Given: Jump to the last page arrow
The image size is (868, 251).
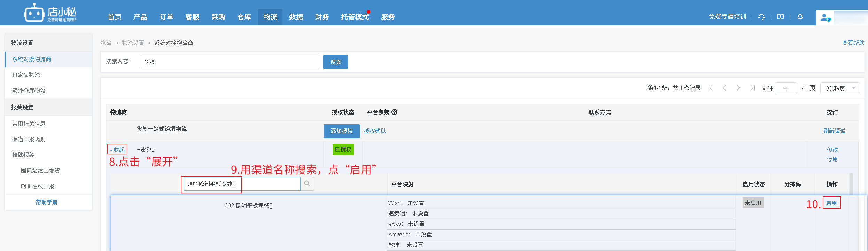Looking at the screenshot, I should (752, 88).
